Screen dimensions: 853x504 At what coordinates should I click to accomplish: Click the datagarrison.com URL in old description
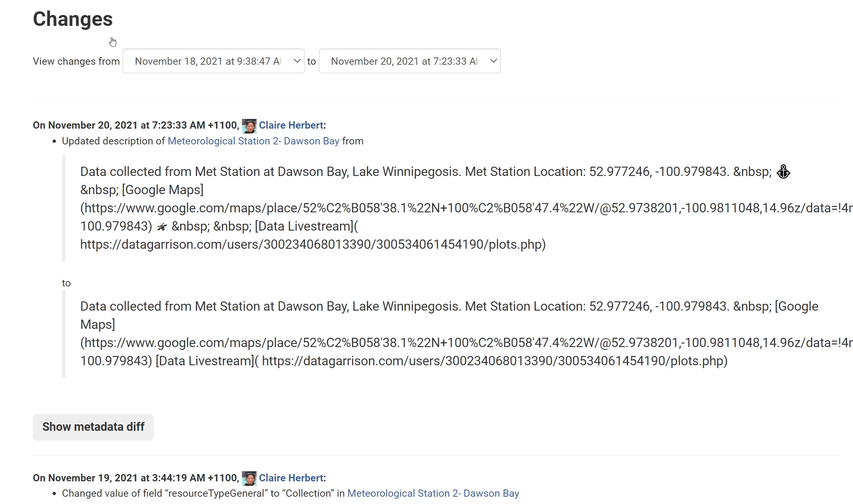[312, 245]
